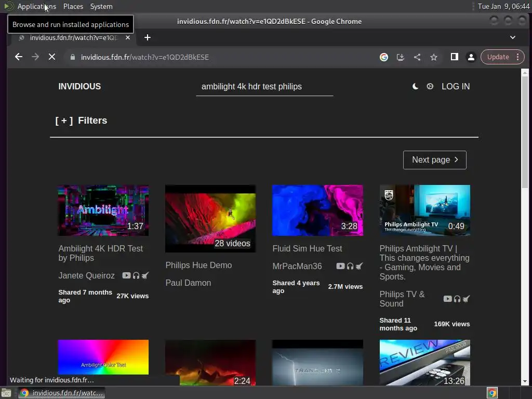Open the side panel icon
The height and width of the screenshot is (399, 532).
(x=454, y=57)
